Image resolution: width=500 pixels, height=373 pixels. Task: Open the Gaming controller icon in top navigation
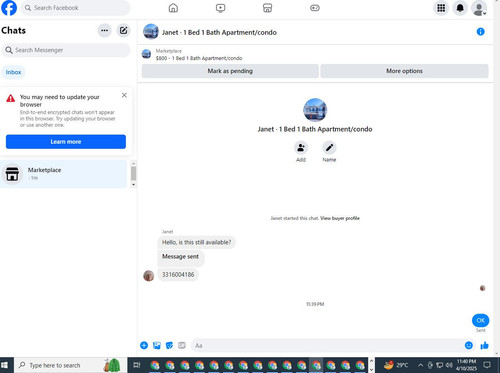click(315, 8)
